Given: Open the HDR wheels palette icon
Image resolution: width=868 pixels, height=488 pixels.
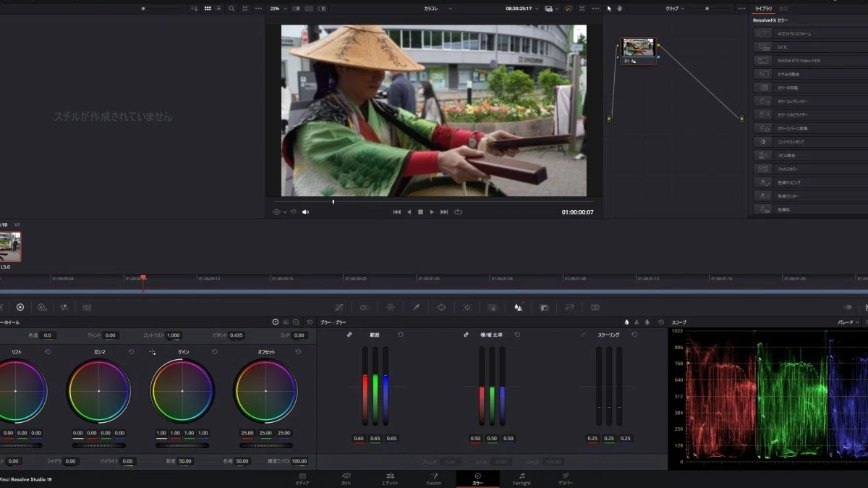Looking at the screenshot, I should point(42,307).
